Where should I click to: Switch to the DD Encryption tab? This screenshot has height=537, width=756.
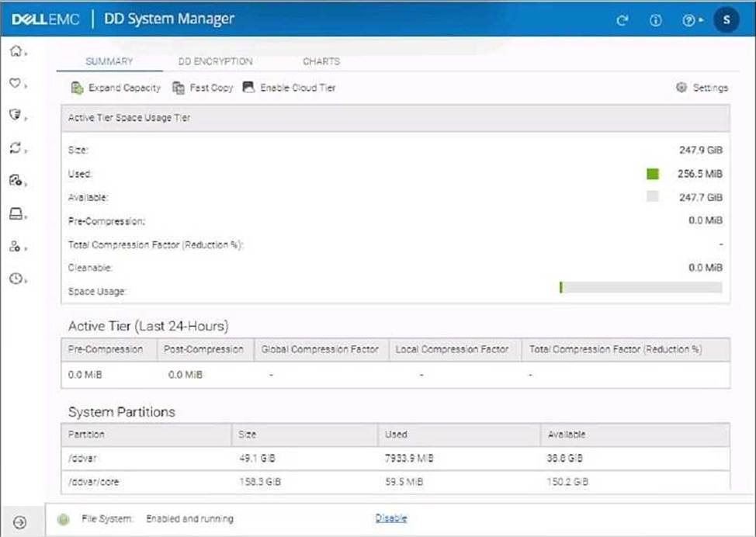click(215, 61)
